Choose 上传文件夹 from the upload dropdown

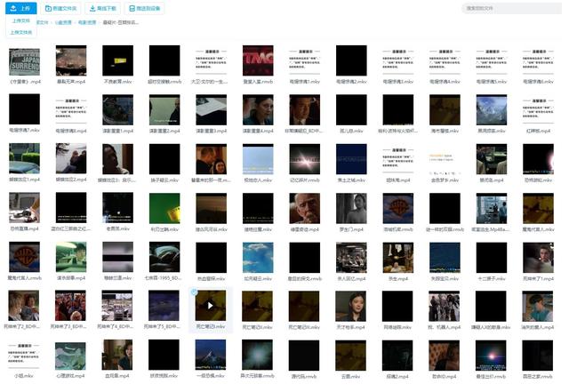click(x=21, y=32)
